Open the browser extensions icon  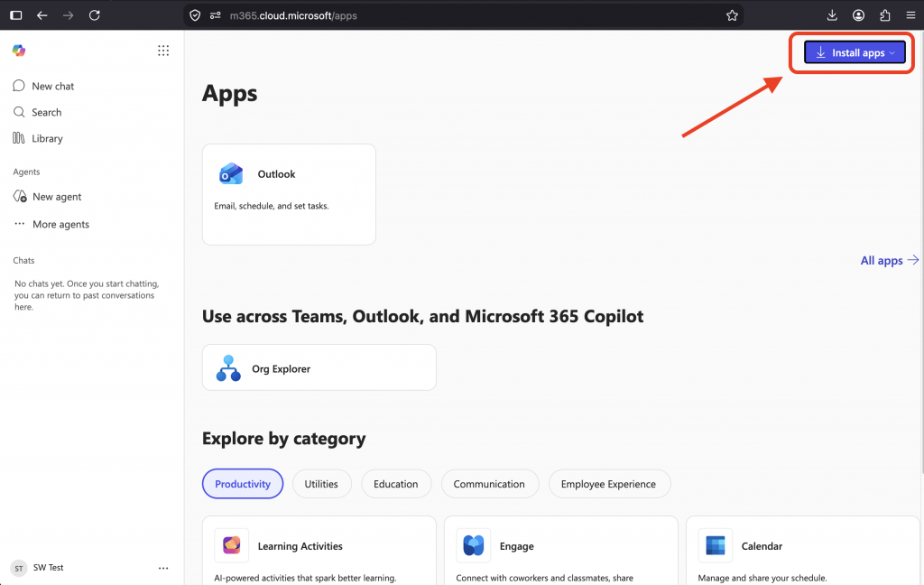885,15
